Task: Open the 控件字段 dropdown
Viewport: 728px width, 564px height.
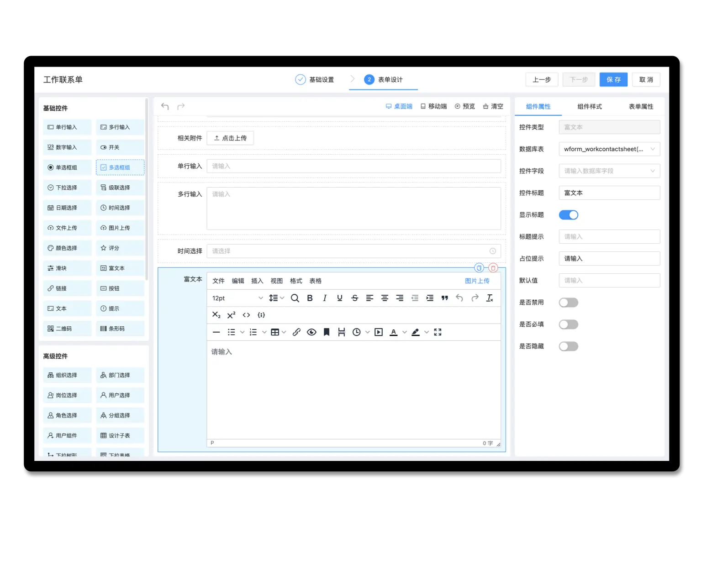Action: click(609, 171)
